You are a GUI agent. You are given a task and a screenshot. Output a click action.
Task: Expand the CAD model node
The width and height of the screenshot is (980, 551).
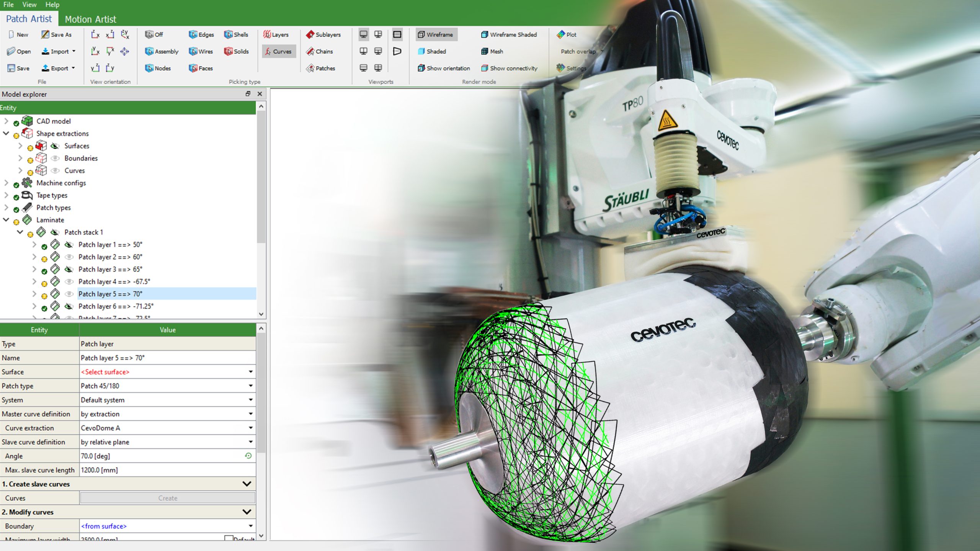(x=6, y=121)
